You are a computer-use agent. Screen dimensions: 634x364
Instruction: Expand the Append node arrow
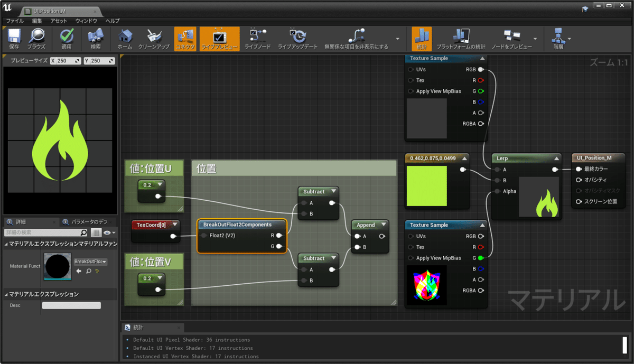coord(383,225)
